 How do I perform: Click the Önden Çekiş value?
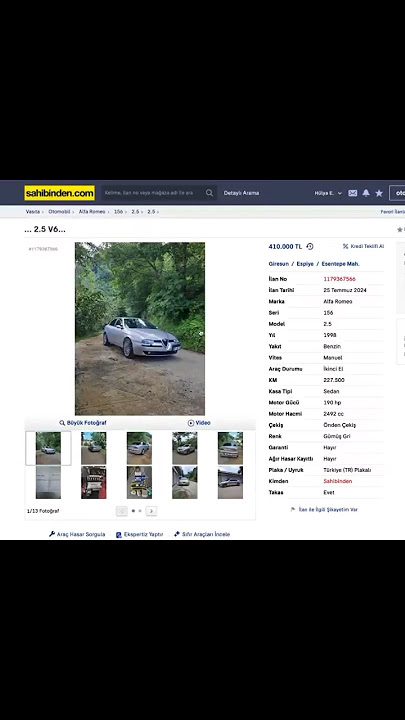(x=339, y=425)
